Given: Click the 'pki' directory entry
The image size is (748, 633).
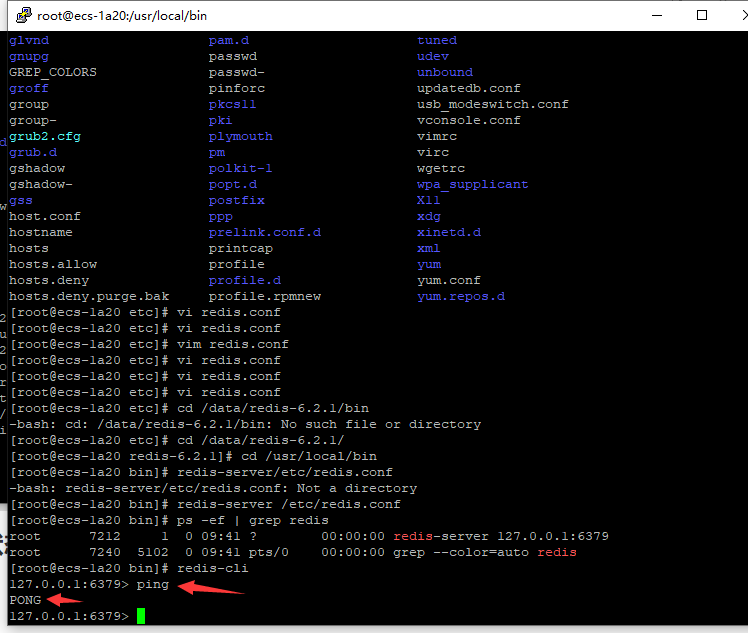Looking at the screenshot, I should pos(220,121).
